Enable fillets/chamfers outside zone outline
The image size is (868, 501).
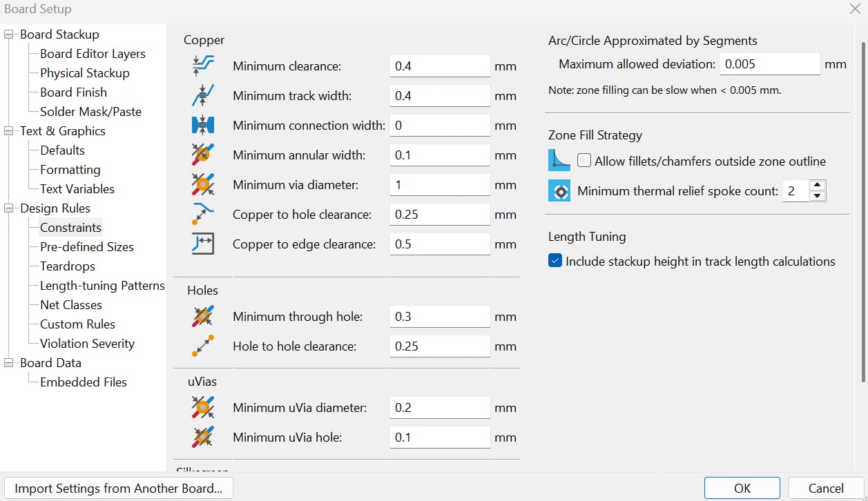coord(584,161)
